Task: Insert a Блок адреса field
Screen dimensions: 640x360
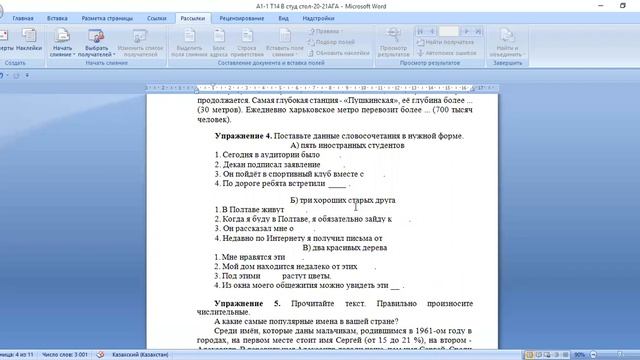Action: (x=219, y=42)
